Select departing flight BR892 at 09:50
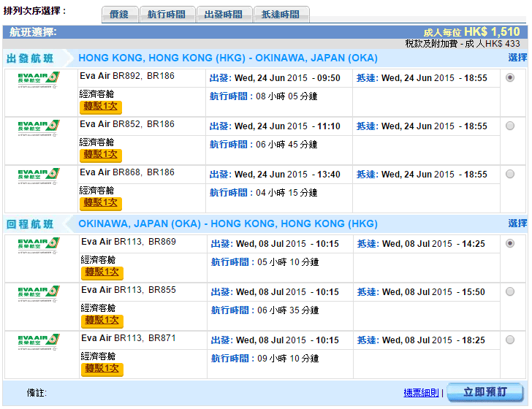The height and width of the screenshot is (409, 532). [x=509, y=77]
